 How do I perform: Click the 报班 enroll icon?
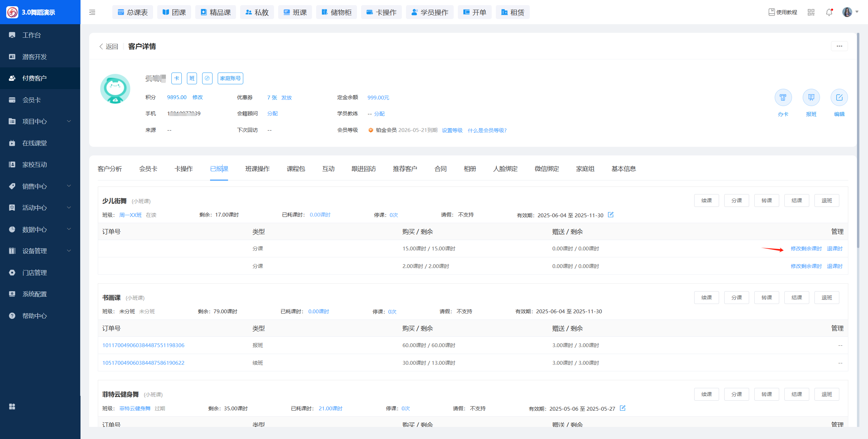(811, 98)
